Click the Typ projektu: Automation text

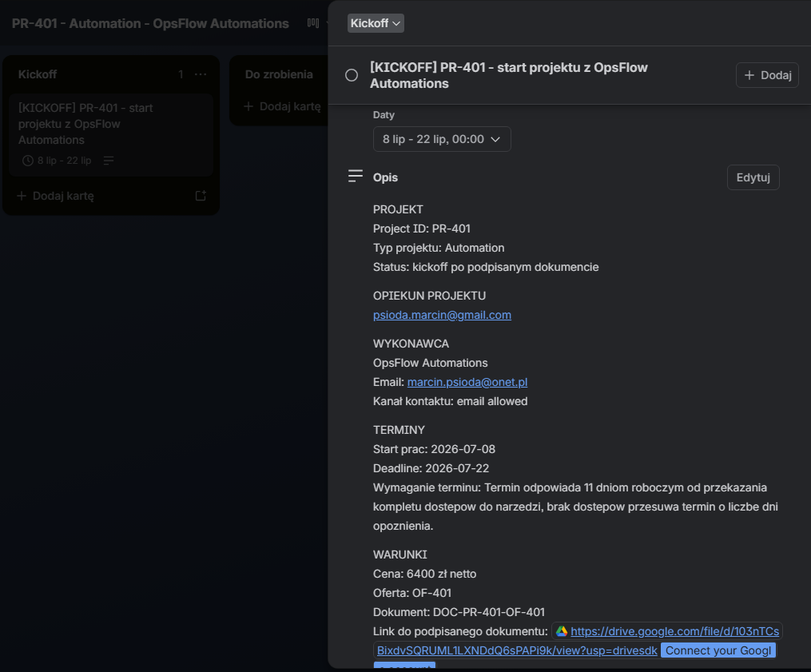point(439,249)
